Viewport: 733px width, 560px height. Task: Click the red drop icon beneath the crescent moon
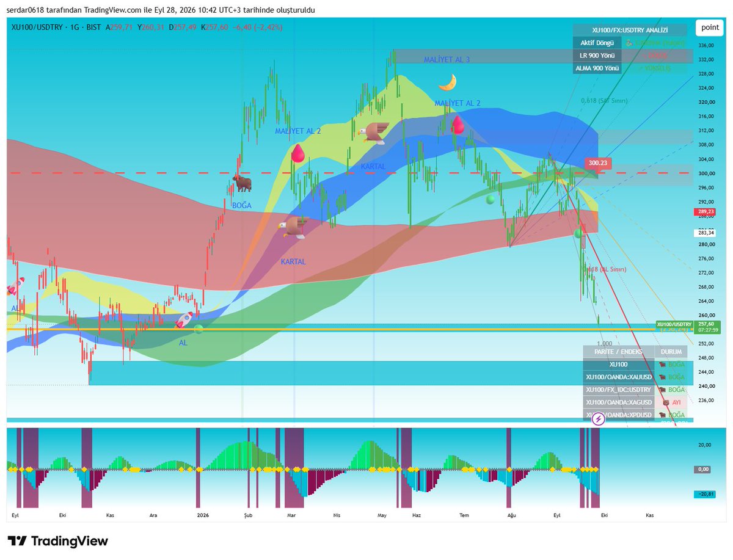tap(458, 125)
